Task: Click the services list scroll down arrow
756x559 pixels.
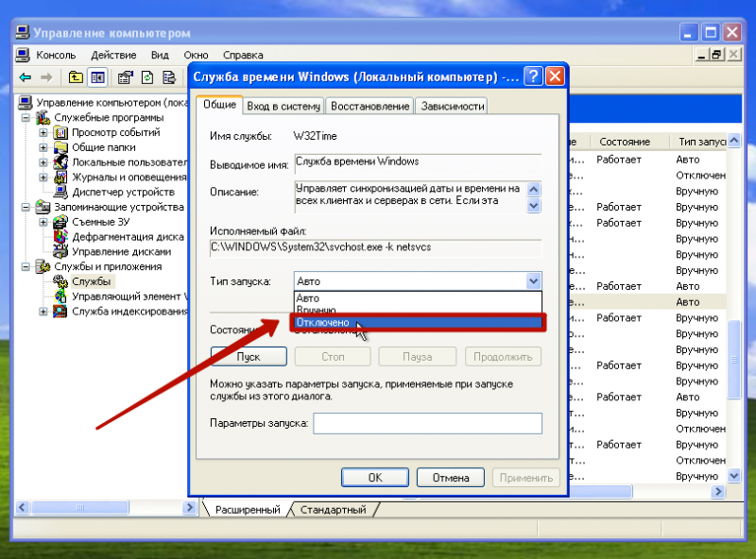Action: [x=734, y=476]
